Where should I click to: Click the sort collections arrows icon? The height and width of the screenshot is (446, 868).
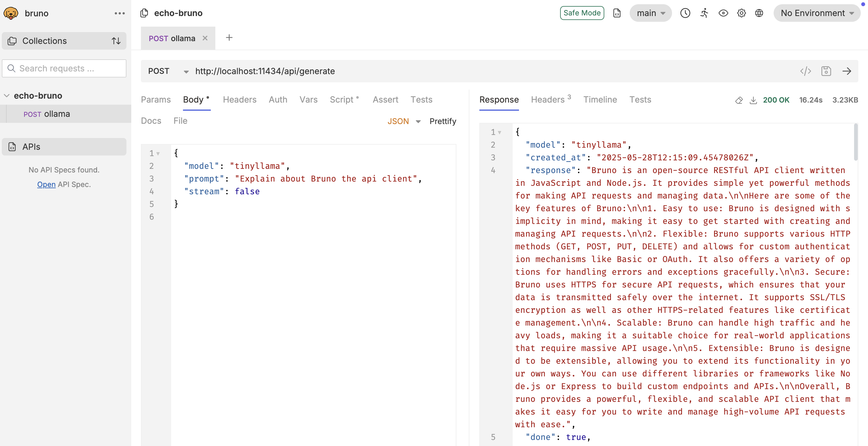point(116,41)
